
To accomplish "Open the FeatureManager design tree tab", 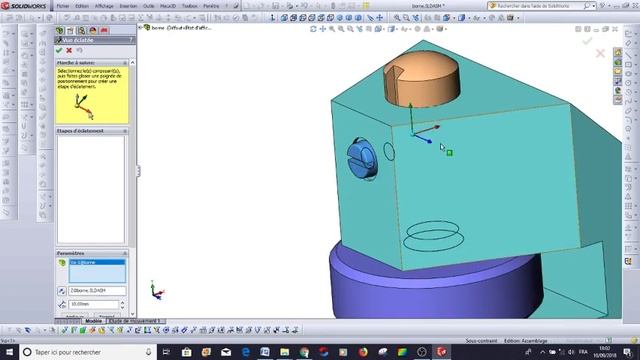I will [x=60, y=31].
